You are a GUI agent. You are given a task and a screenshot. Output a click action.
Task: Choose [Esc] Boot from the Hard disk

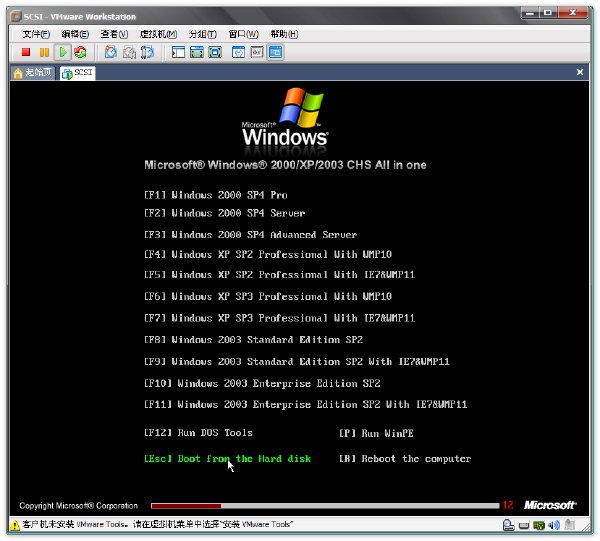227,459
